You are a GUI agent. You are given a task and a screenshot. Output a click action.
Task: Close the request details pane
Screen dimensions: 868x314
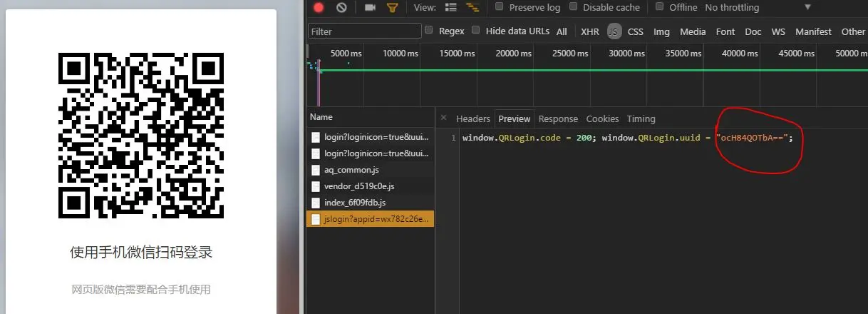coord(443,118)
